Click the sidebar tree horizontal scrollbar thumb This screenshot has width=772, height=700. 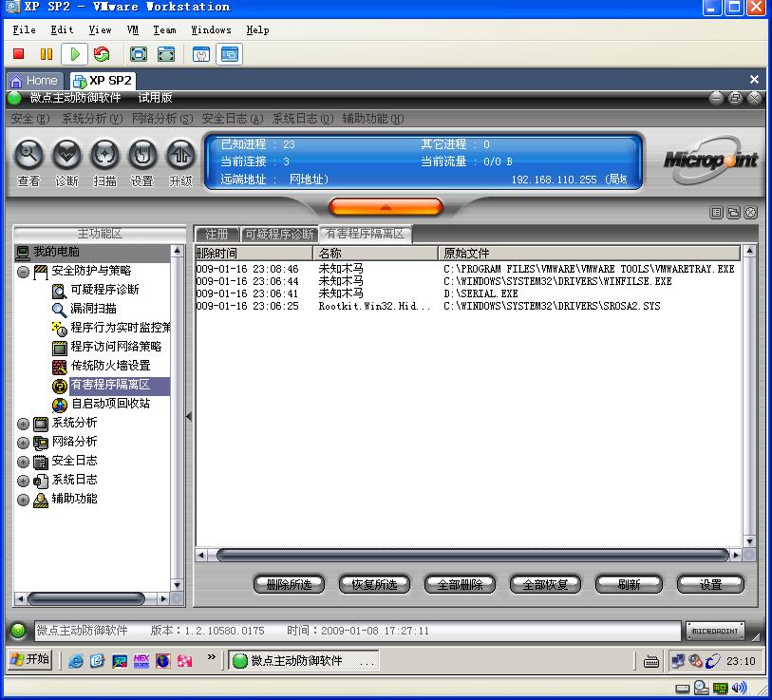86,598
